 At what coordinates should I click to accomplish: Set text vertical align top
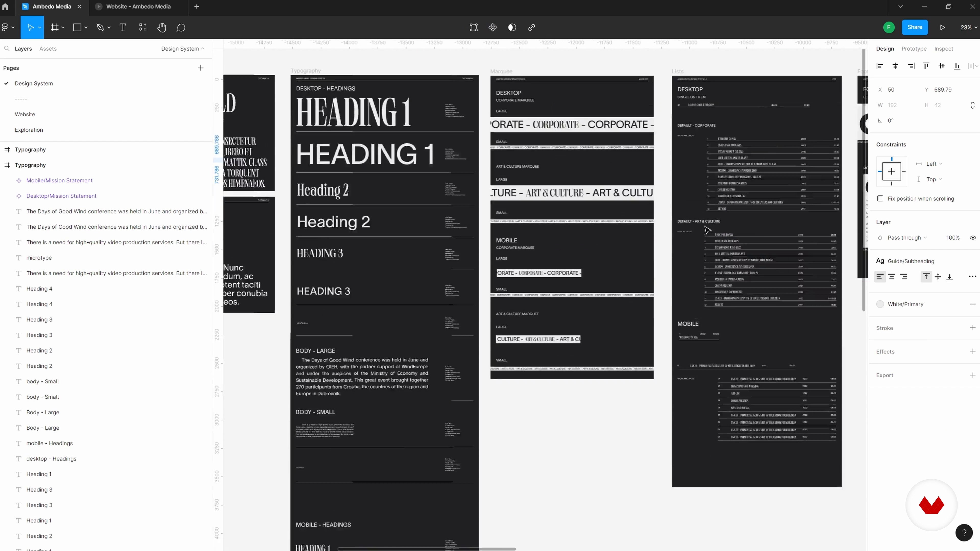(926, 277)
